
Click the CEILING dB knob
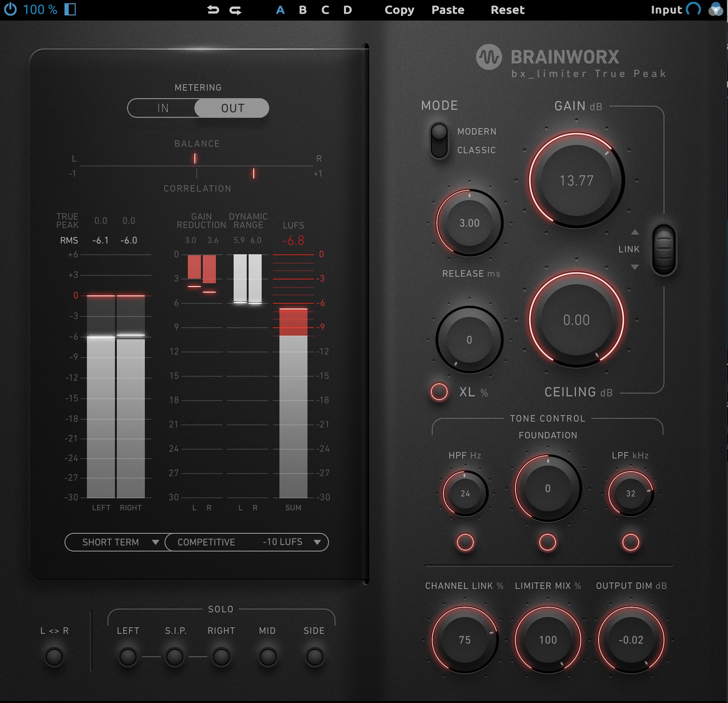[x=577, y=320]
